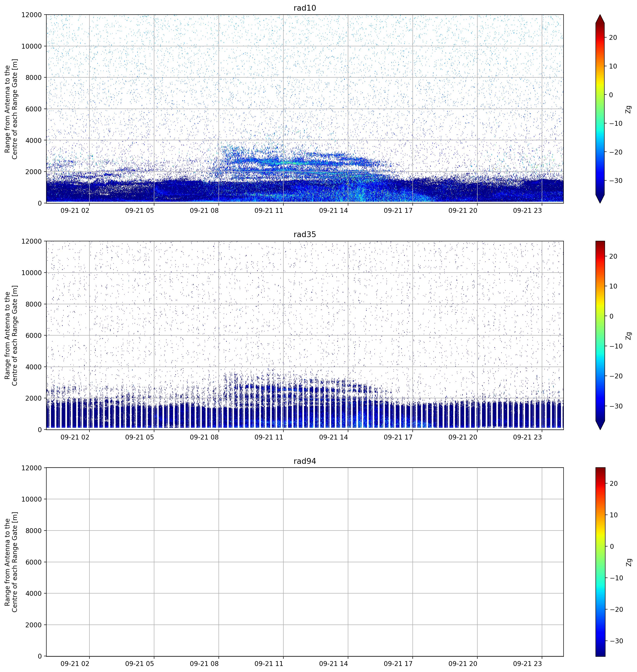Click the 09-21 17 tick under rad94
This screenshot has width=637, height=672.
(398, 663)
